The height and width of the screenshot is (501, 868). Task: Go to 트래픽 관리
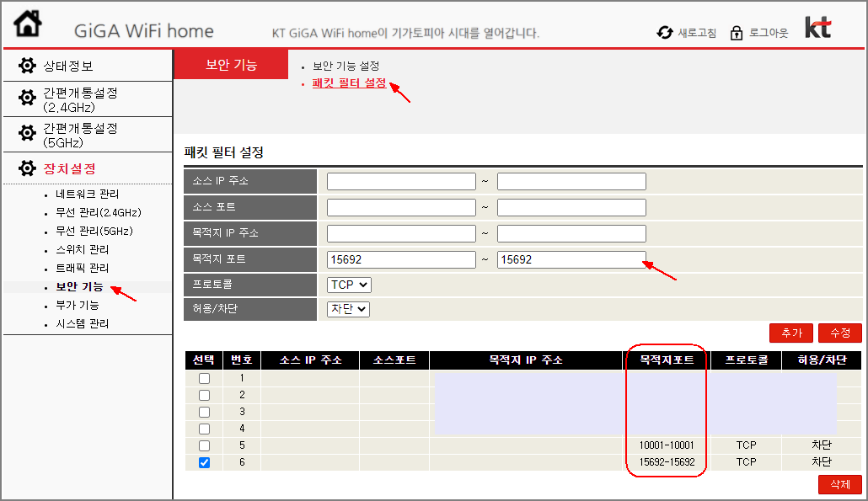point(82,268)
